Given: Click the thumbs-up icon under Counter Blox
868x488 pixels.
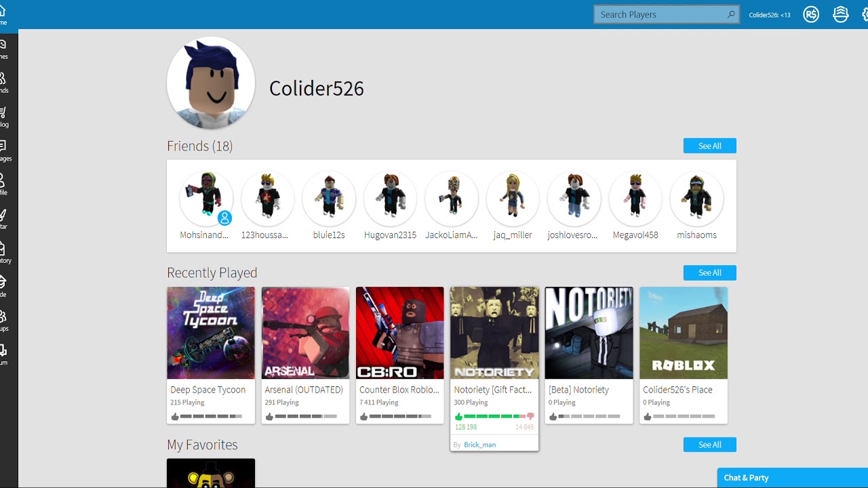Looking at the screenshot, I should tap(364, 416).
